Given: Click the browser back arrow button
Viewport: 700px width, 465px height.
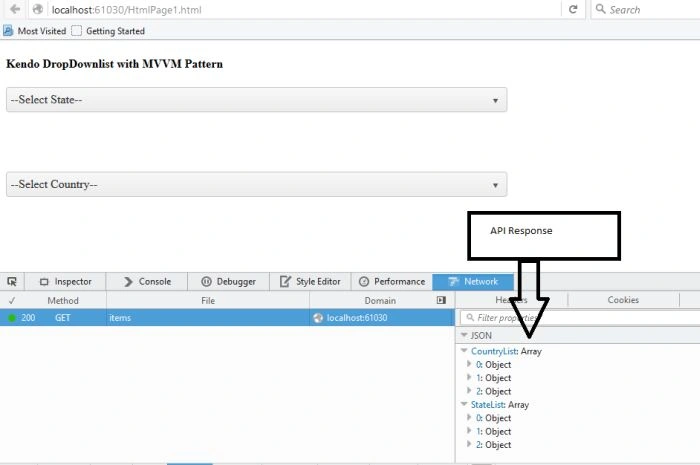Looking at the screenshot, I should pos(15,9).
